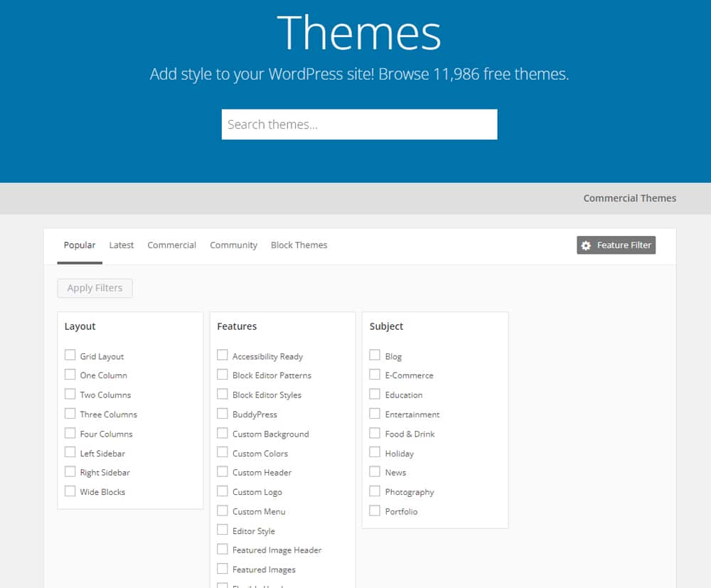This screenshot has height=588, width=711.
Task: Click the Search themes input field
Action: [x=359, y=124]
